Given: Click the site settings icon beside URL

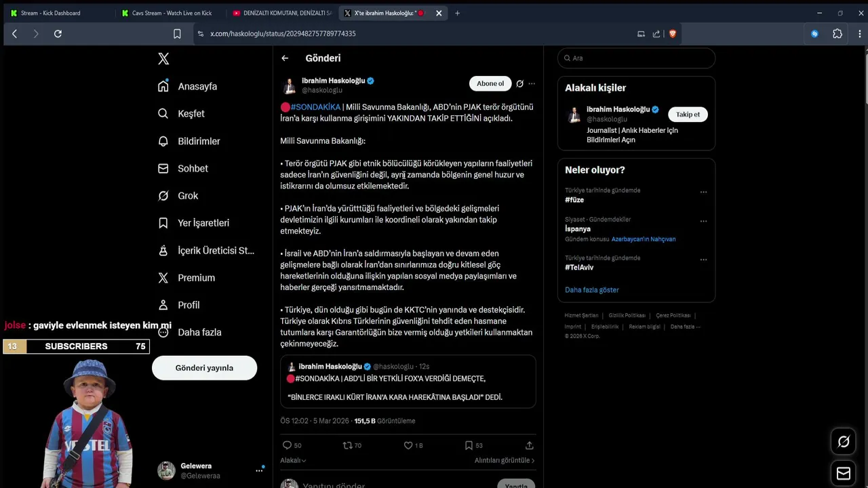Looking at the screenshot, I should [x=200, y=34].
